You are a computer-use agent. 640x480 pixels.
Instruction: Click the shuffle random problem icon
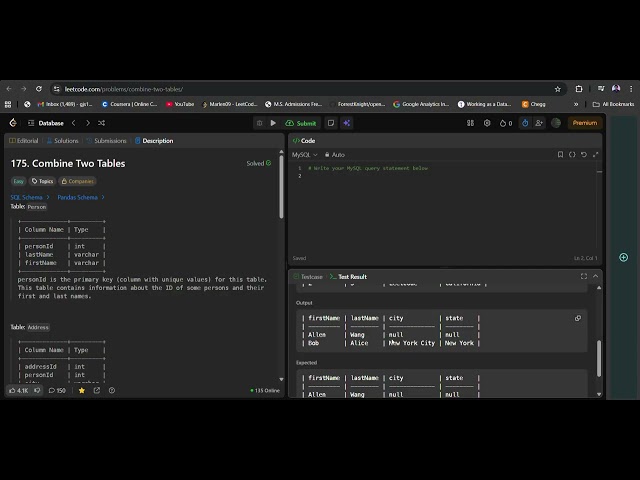101,123
